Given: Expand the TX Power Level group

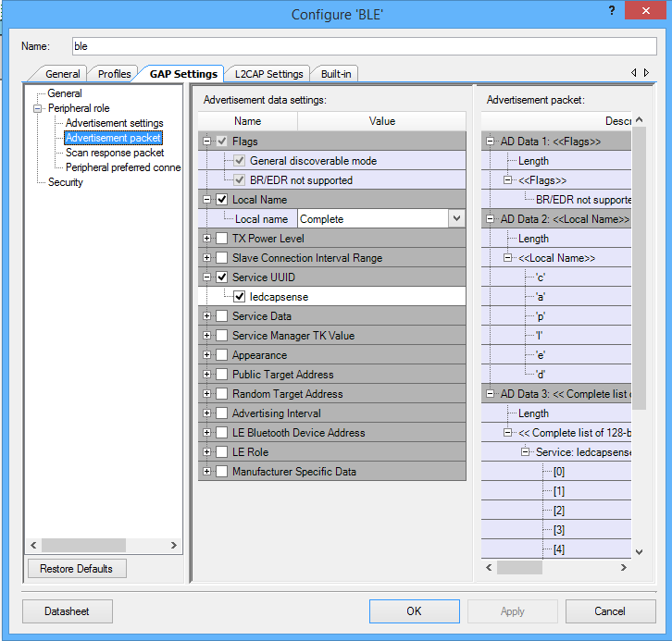Looking at the screenshot, I should pyautogui.click(x=206, y=239).
